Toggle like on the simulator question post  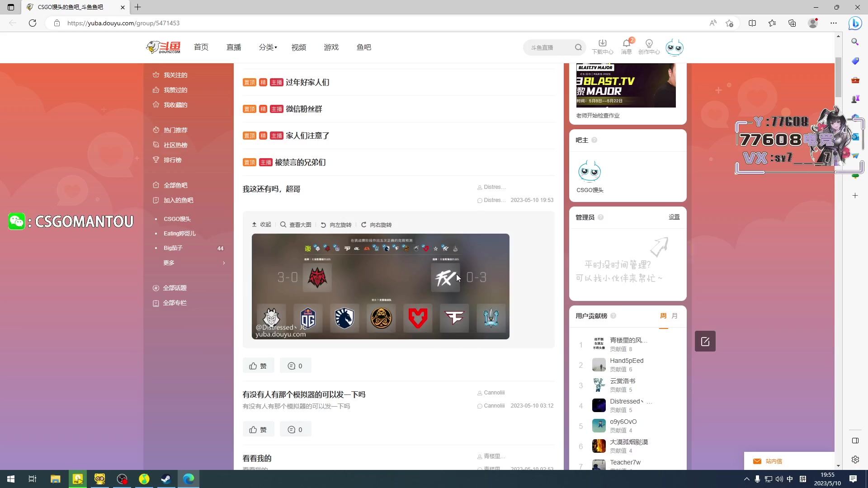pos(258,429)
